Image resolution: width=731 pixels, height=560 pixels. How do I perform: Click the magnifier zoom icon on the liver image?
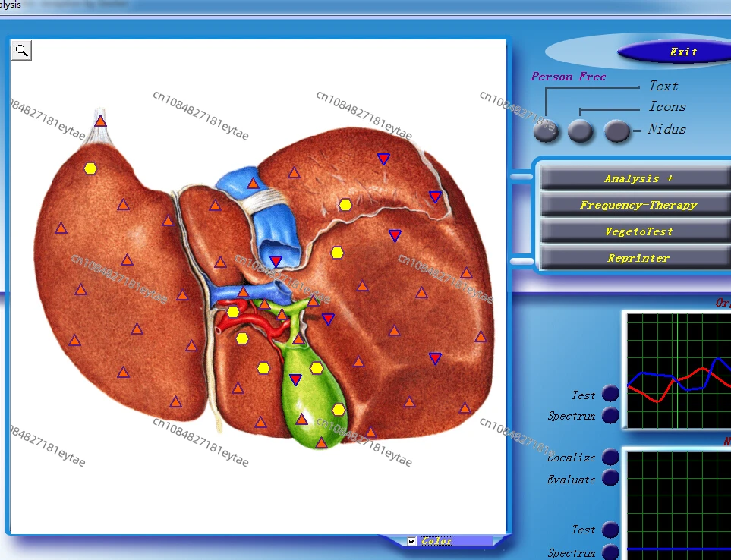click(21, 50)
